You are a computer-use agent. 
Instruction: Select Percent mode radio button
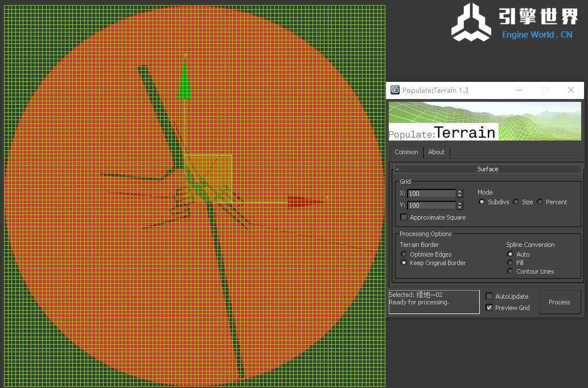click(540, 202)
